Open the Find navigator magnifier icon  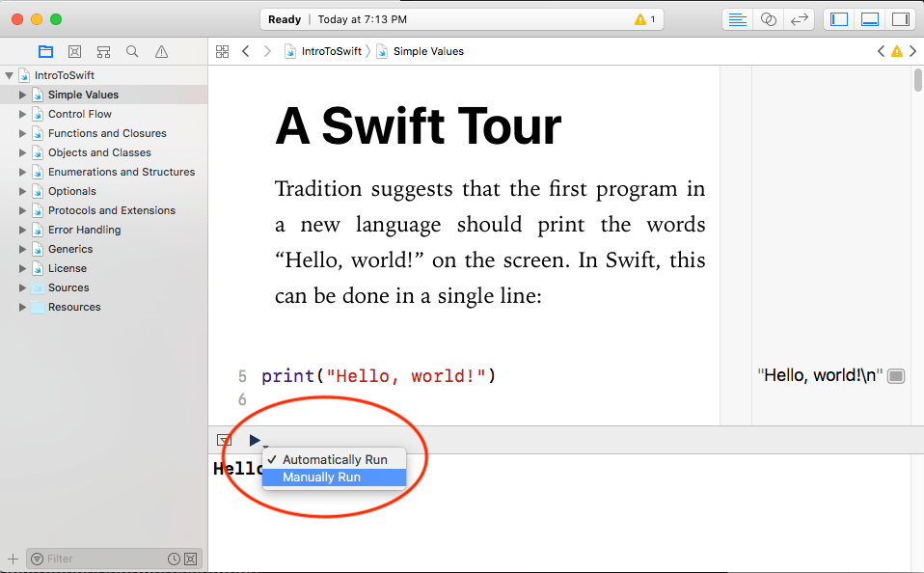[x=132, y=51]
